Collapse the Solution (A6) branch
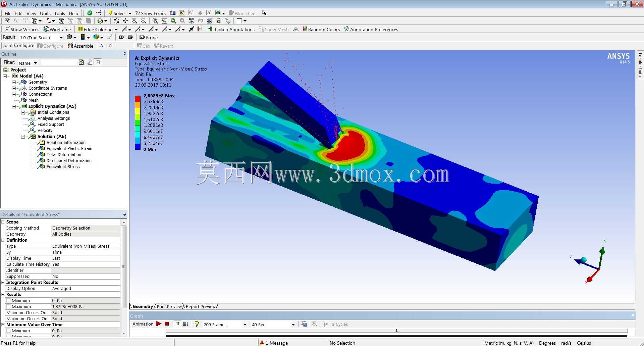 click(23, 137)
